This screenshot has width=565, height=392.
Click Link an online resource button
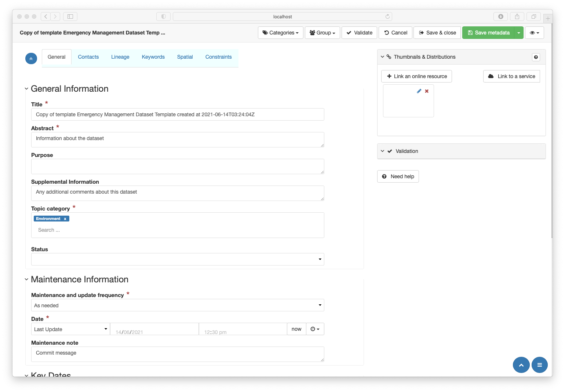coord(416,76)
